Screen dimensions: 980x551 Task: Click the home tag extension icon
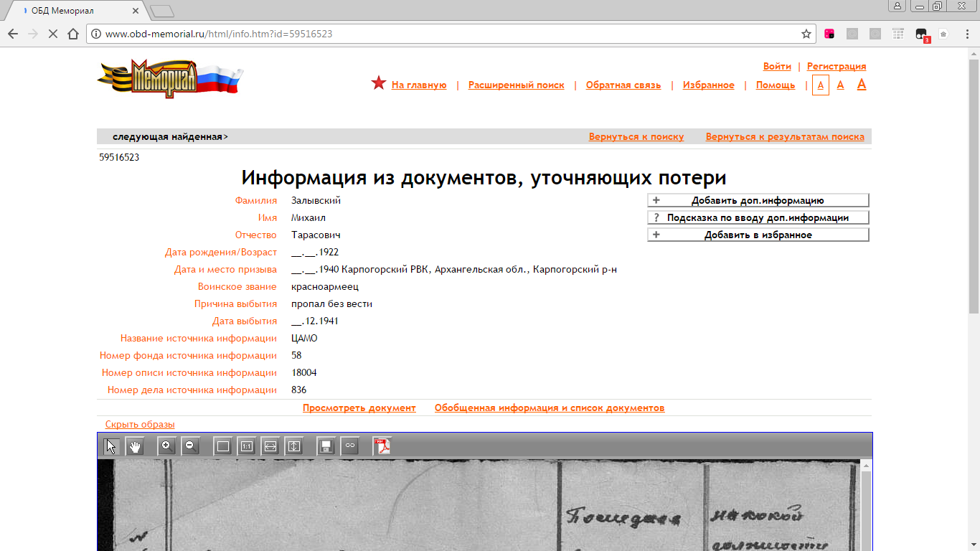[943, 34]
